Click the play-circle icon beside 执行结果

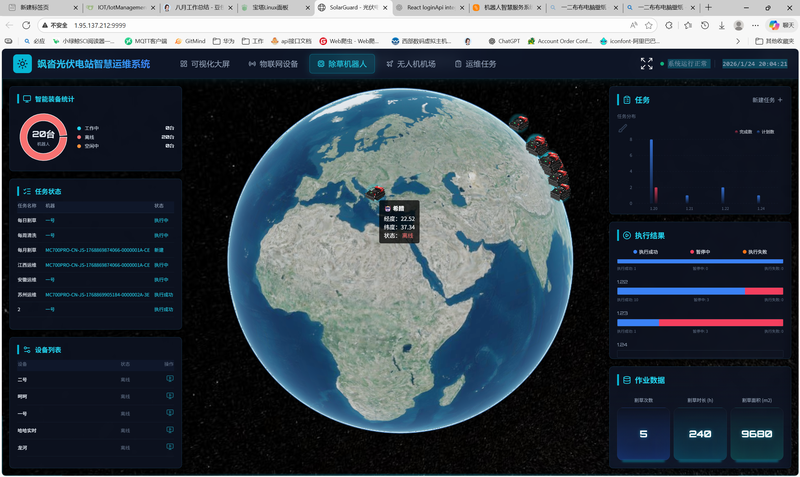click(x=627, y=235)
